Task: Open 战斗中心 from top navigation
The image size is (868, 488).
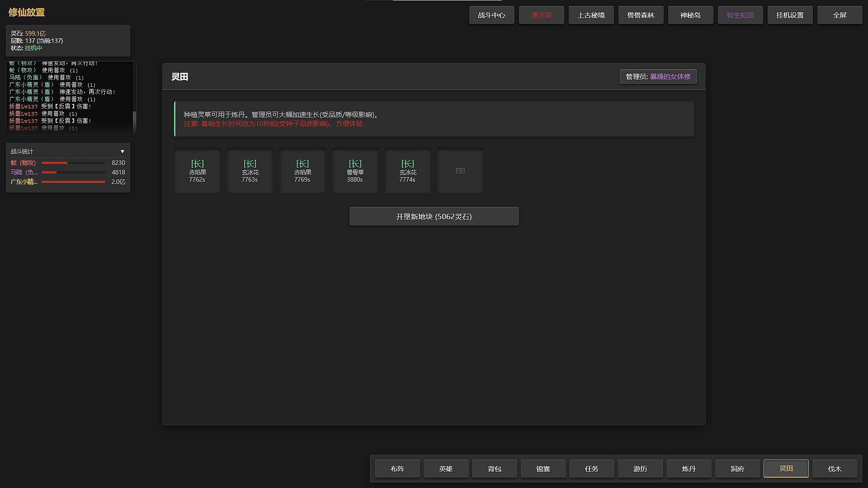Action: (x=491, y=15)
